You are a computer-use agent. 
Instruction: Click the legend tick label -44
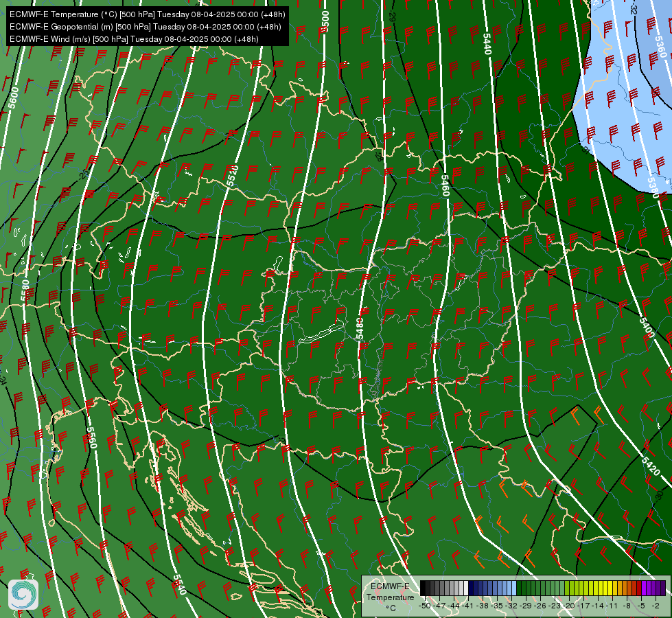[x=454, y=606]
